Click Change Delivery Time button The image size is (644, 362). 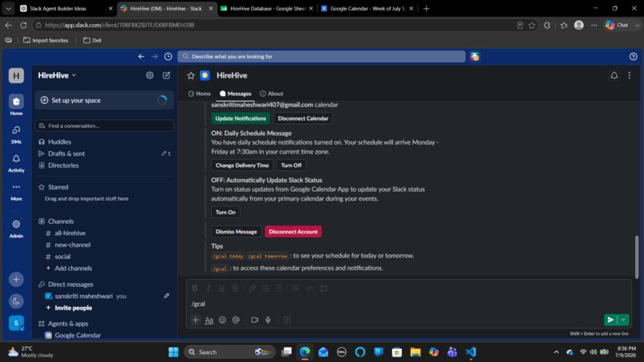point(242,165)
